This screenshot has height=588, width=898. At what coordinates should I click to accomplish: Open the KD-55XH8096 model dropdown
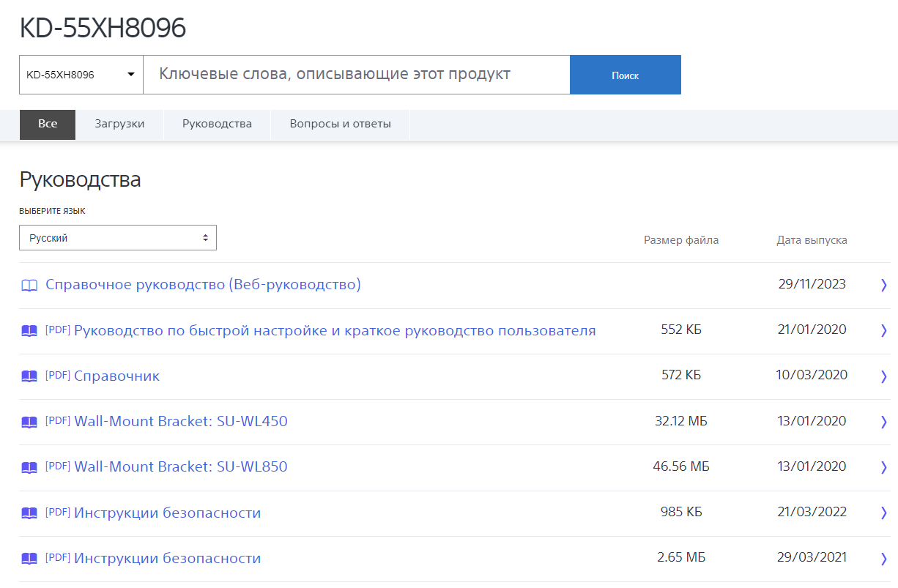pos(81,75)
